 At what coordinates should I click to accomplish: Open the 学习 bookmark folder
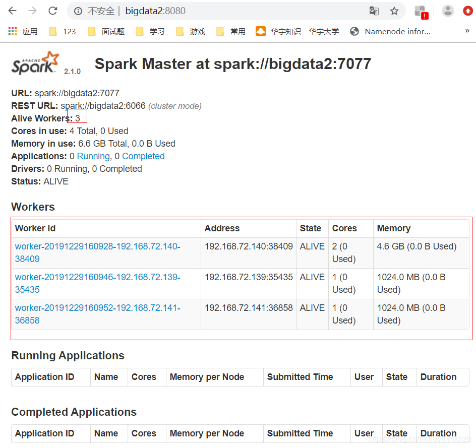pos(150,32)
